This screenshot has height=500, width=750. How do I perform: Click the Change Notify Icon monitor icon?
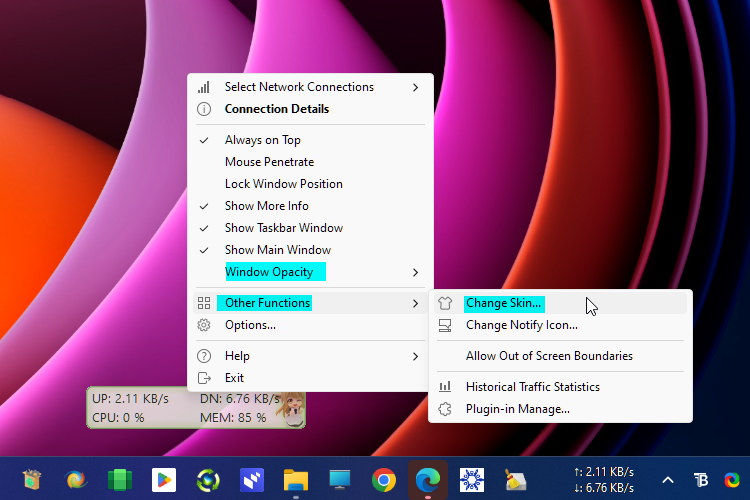(x=445, y=325)
